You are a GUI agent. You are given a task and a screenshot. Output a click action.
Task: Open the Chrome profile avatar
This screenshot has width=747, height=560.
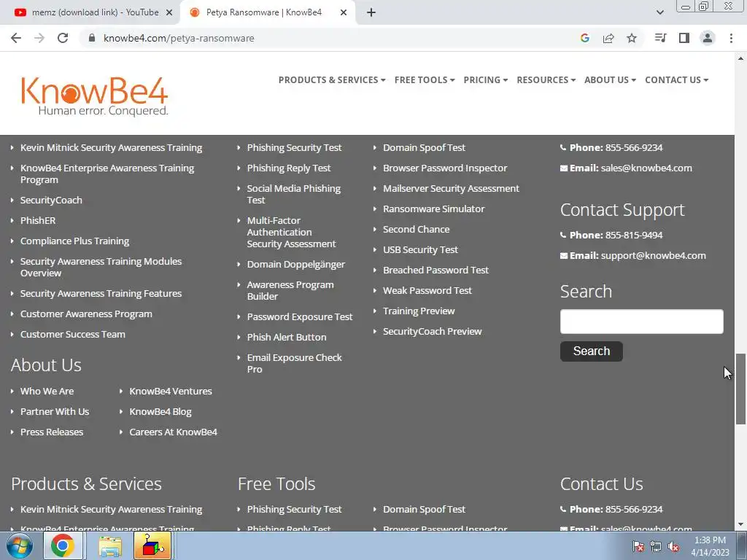point(708,38)
